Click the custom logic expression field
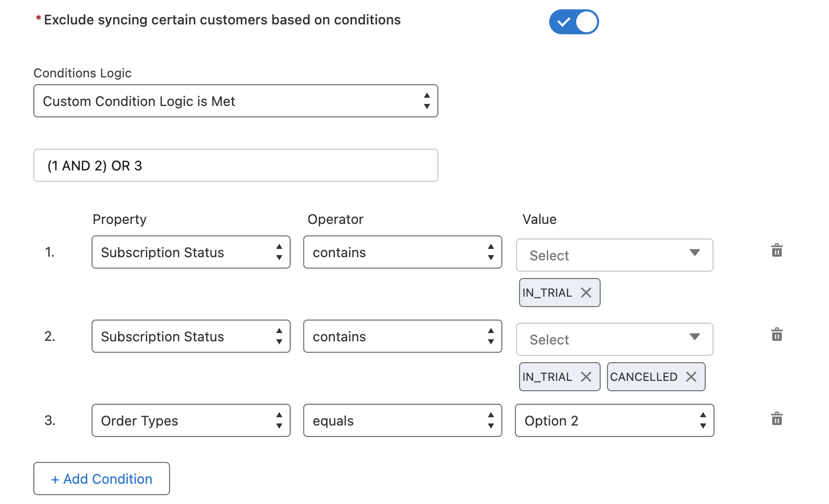The height and width of the screenshot is (504, 829). click(236, 165)
